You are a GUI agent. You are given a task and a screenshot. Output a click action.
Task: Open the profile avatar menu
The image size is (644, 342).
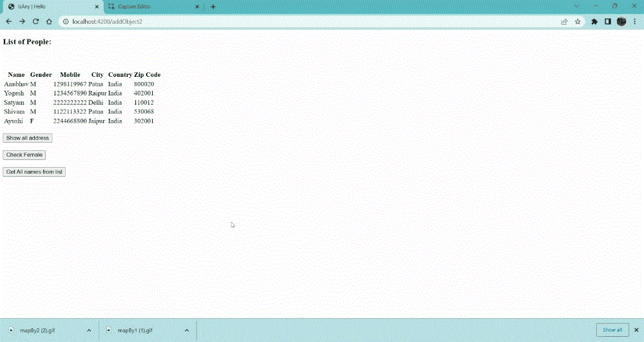point(621,21)
